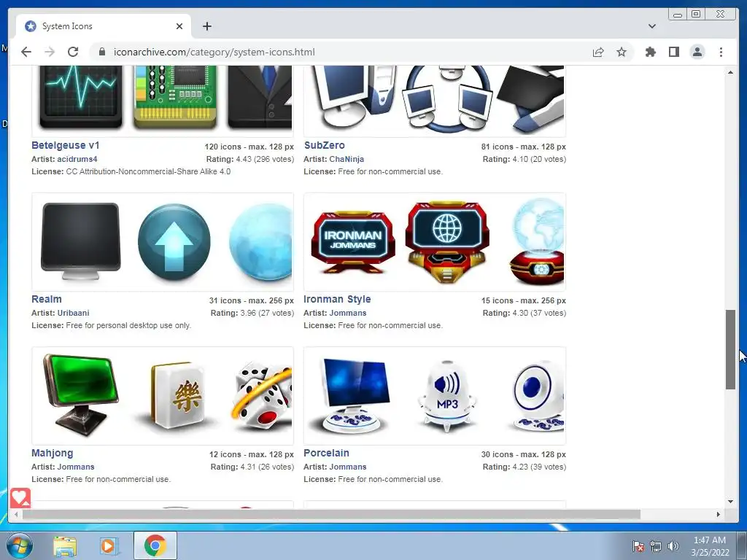747x560 pixels.
Task: Open the Betelgeuse v1 icon set
Action: click(65, 145)
